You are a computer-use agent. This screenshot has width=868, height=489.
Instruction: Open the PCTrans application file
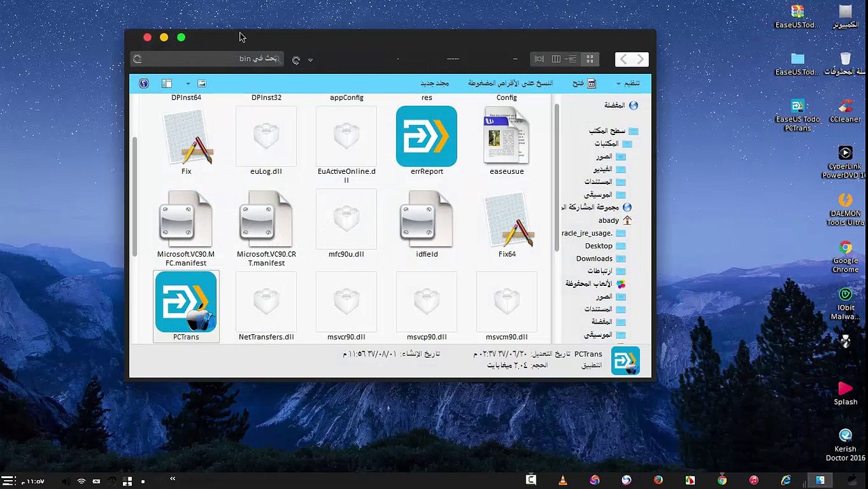pyautogui.click(x=186, y=306)
